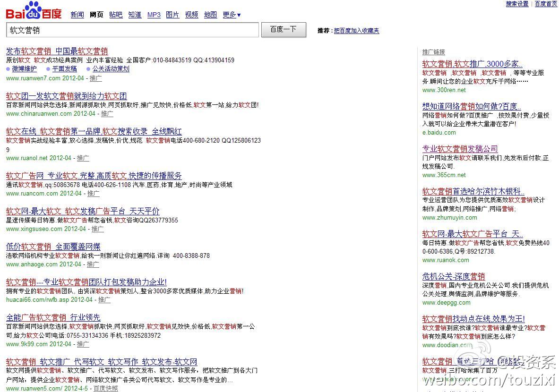Click the URL text www.ruanwen5.com/

point(34,388)
